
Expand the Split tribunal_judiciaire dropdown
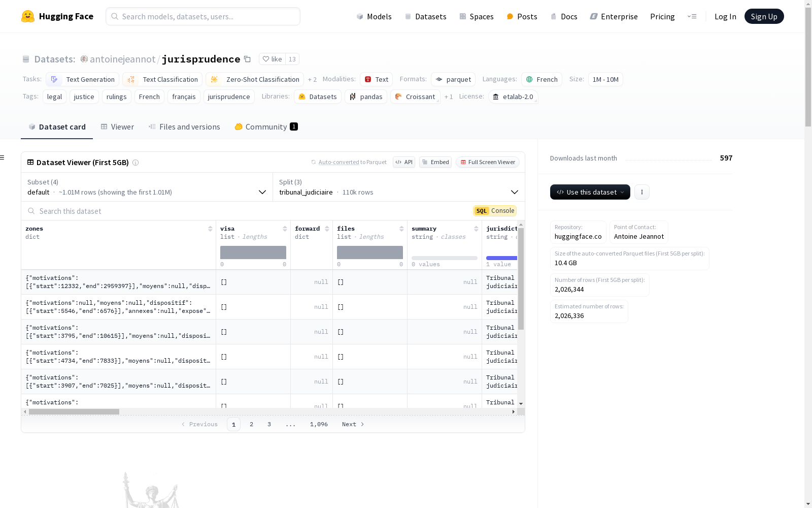398,187
